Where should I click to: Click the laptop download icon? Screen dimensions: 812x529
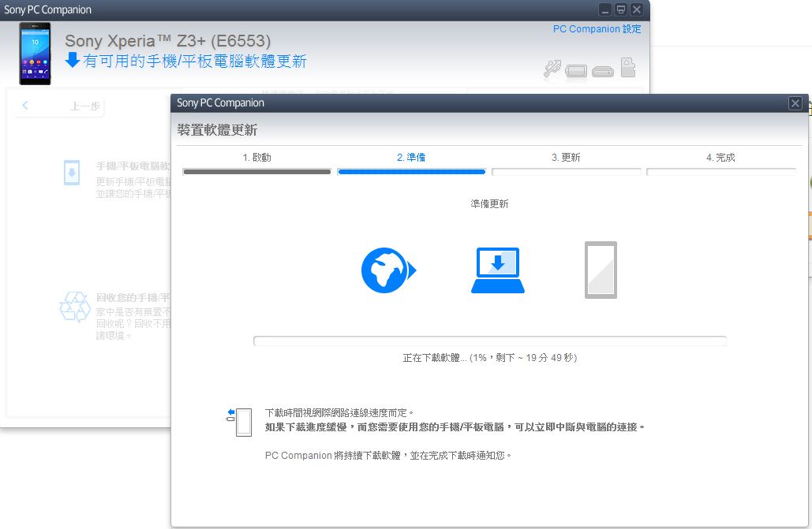pos(498,270)
